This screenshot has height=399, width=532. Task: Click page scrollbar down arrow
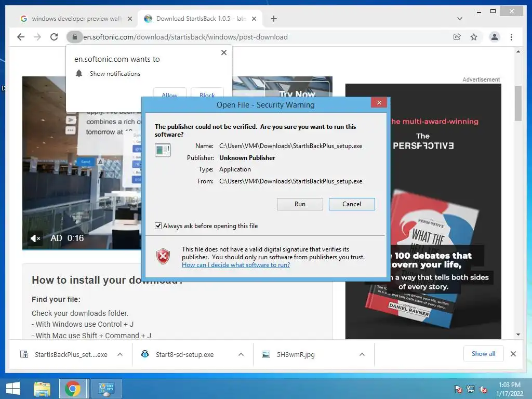coord(518,335)
